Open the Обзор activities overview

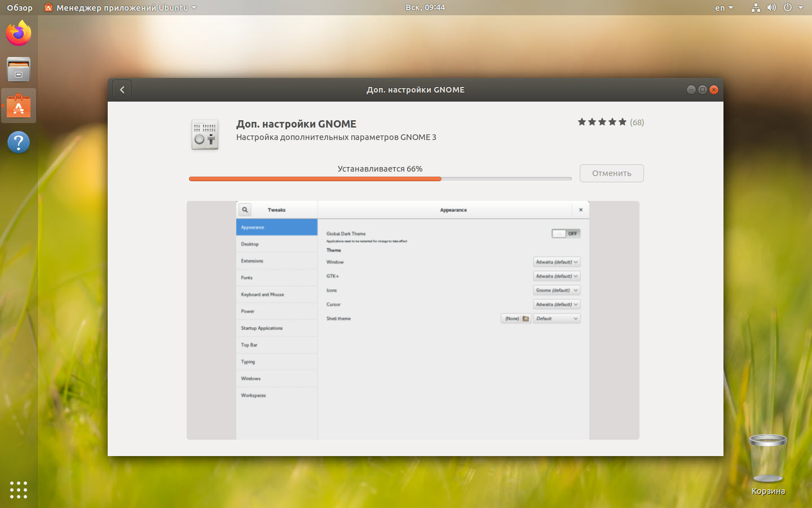point(20,8)
